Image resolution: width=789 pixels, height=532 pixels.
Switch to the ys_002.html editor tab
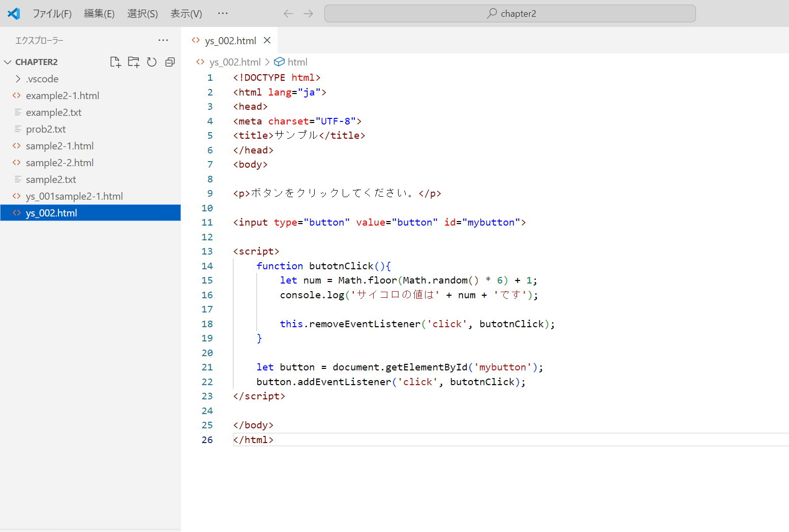click(230, 41)
